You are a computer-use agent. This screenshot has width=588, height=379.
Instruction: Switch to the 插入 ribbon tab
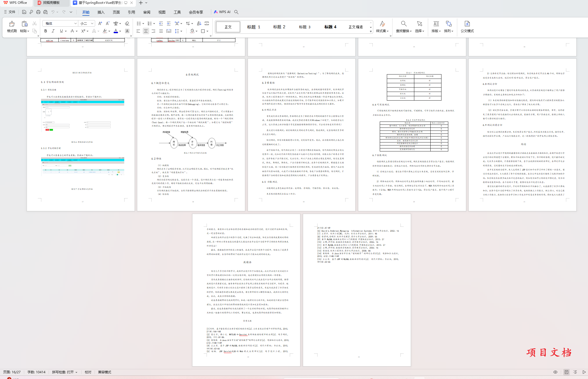[101, 12]
